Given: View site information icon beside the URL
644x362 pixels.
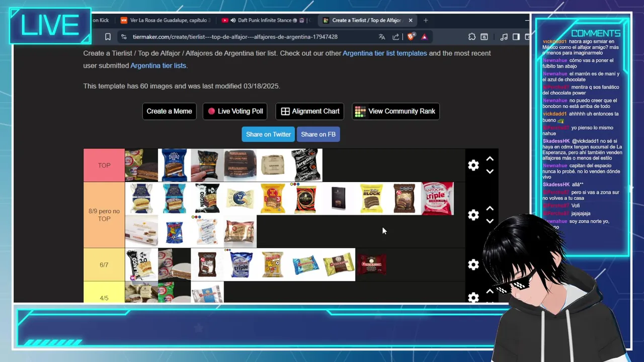Looking at the screenshot, I should (124, 37).
